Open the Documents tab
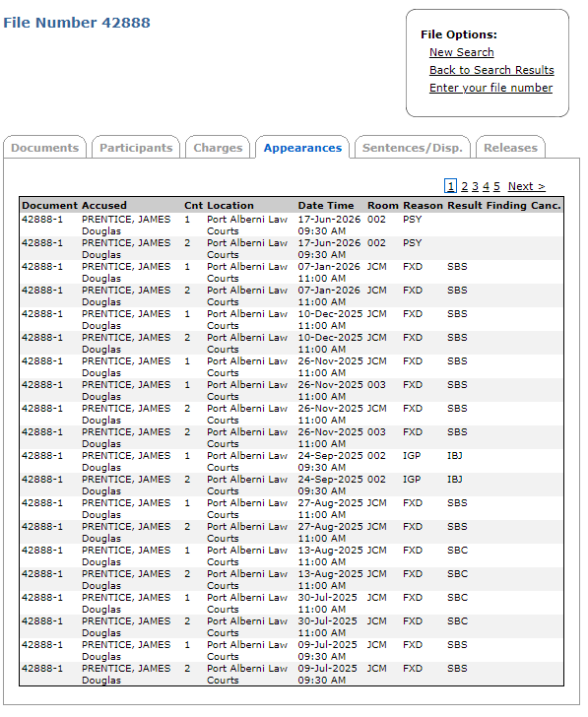 point(44,148)
